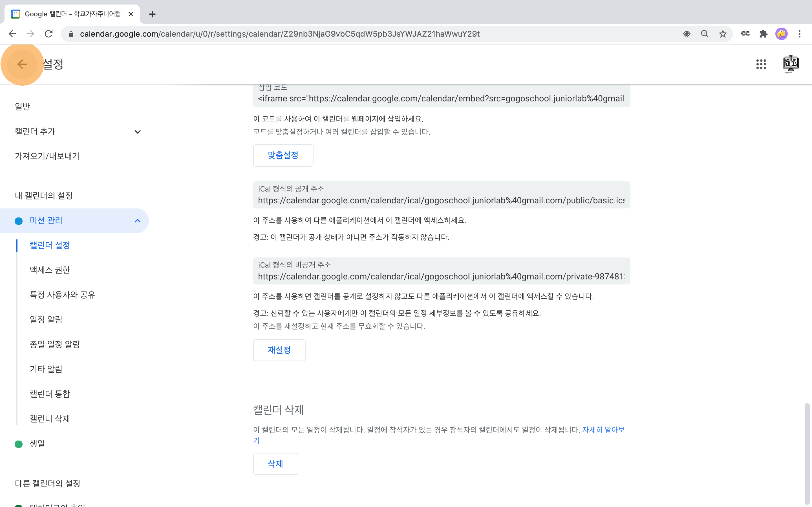The width and height of the screenshot is (812, 507).
Task: Go to 특정 사용자와 공유 section
Action: coord(62,295)
